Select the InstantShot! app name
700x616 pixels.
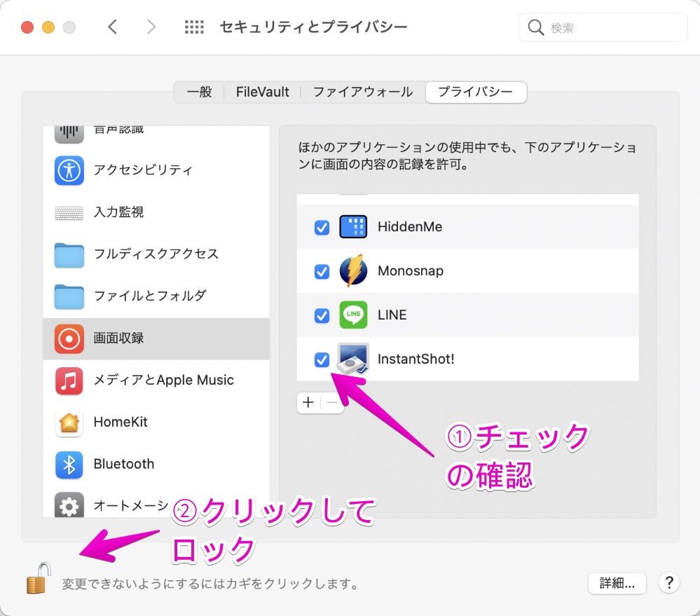point(416,359)
